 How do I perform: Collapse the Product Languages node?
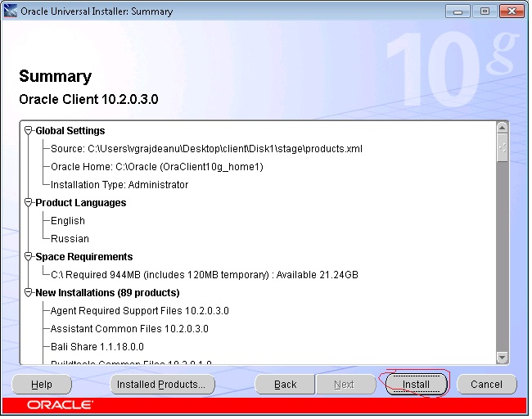click(x=29, y=203)
